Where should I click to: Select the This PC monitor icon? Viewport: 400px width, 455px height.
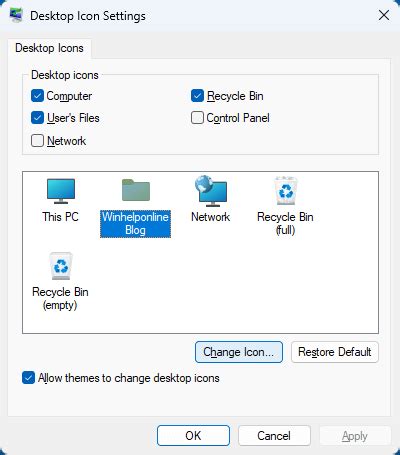[x=61, y=191]
